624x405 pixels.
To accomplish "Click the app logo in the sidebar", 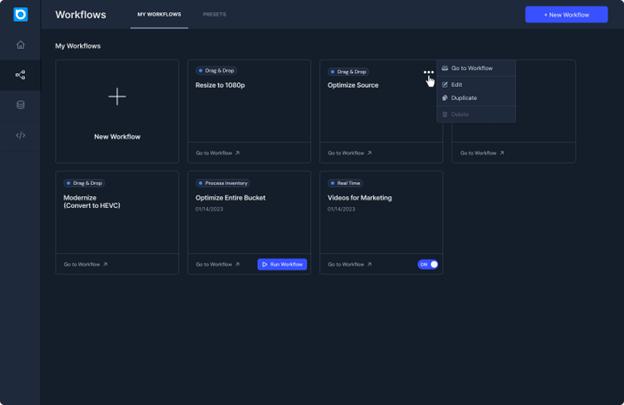I will [x=20, y=14].
